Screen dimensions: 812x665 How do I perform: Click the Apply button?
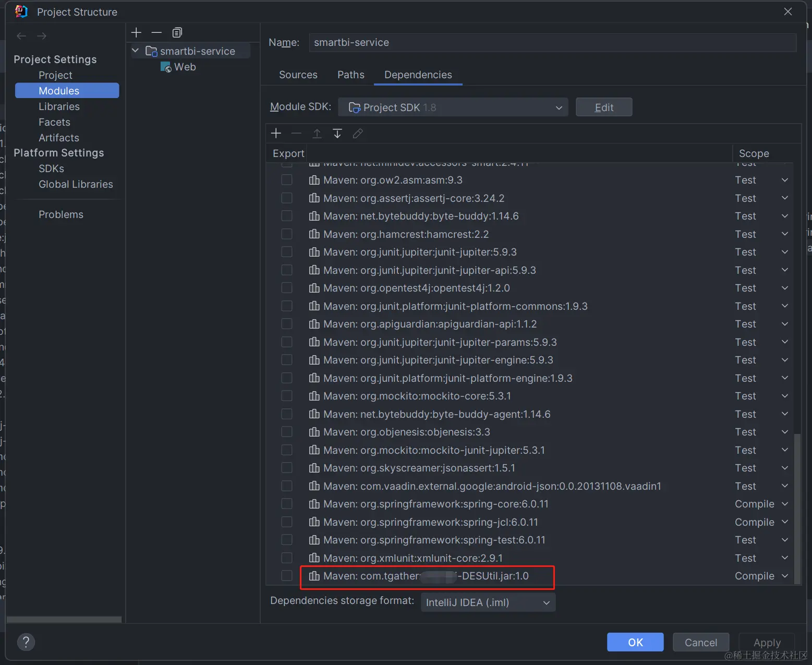click(x=767, y=642)
